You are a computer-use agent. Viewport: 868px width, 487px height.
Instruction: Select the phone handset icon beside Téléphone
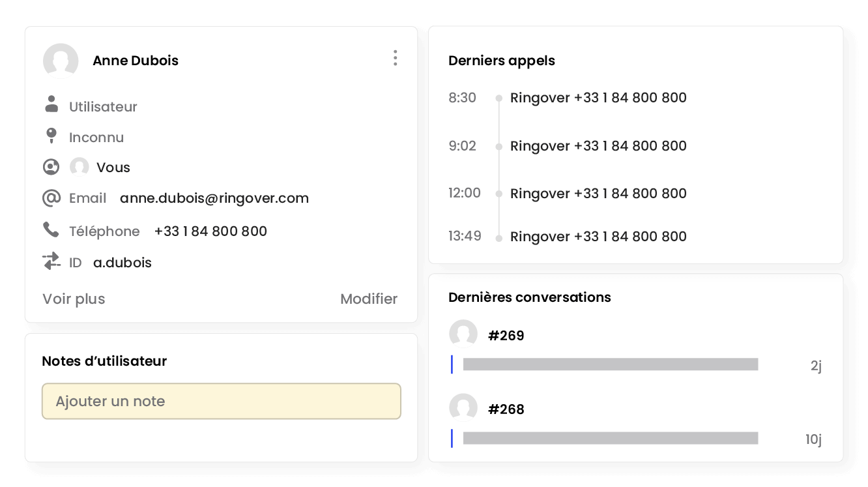[x=52, y=230]
